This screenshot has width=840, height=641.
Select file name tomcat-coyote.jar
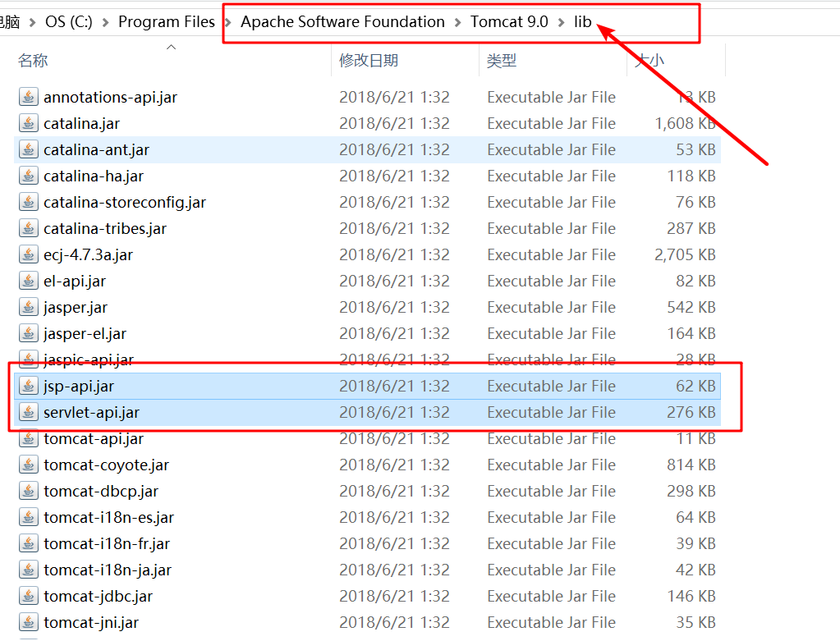[106, 465]
